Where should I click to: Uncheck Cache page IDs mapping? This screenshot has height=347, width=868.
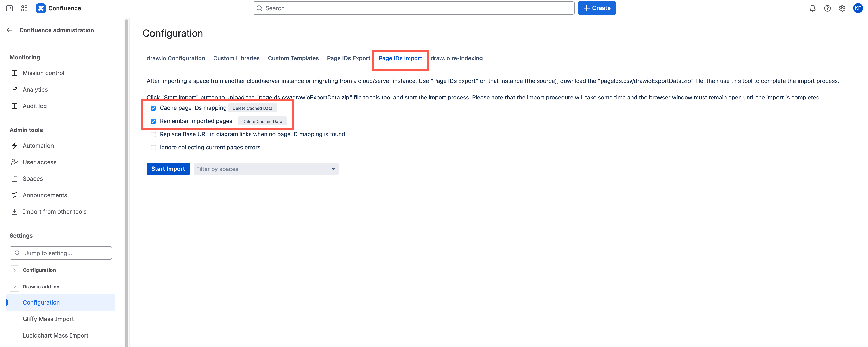pos(153,108)
